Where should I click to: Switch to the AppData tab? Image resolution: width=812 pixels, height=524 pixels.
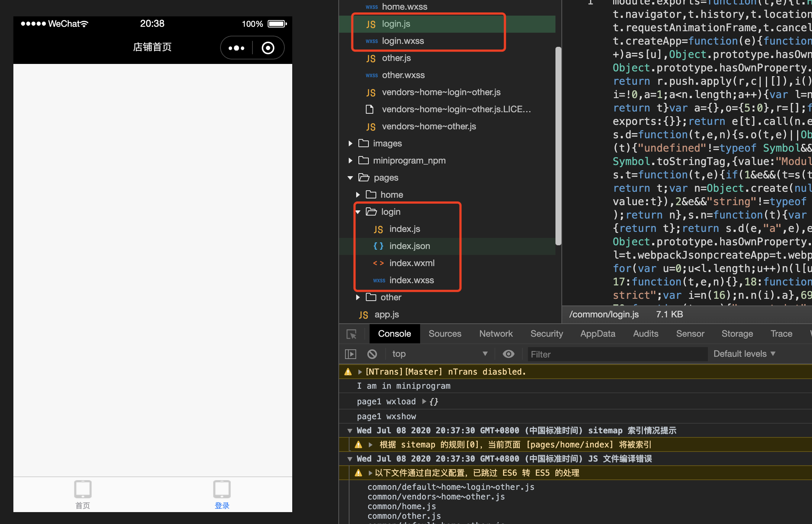(597, 334)
